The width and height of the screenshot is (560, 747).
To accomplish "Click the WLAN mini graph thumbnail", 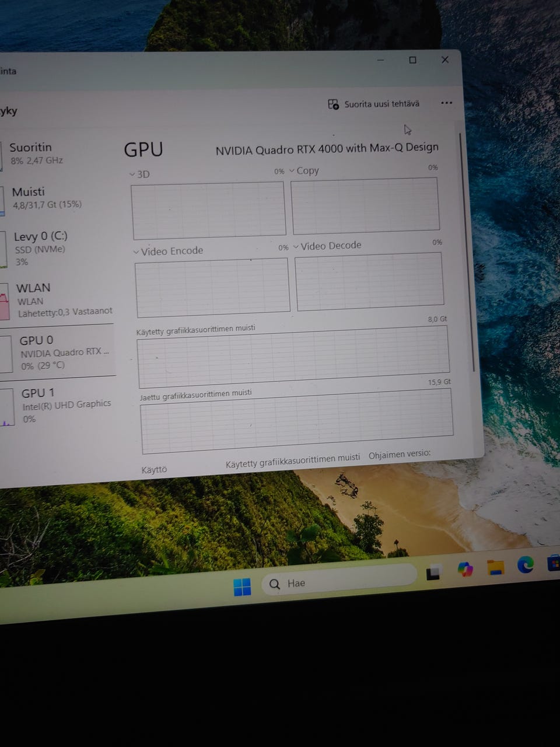I will pyautogui.click(x=5, y=301).
